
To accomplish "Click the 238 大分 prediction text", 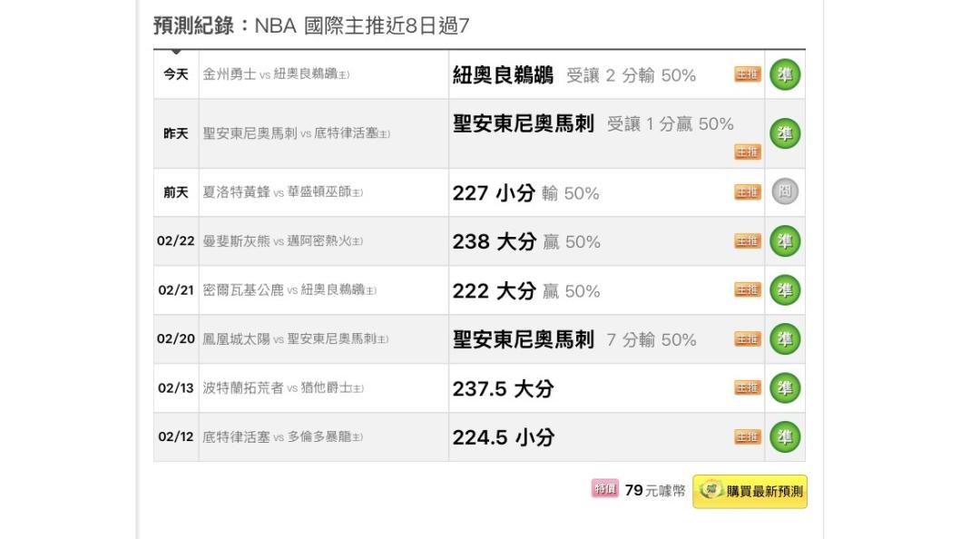I will click(x=494, y=241).
